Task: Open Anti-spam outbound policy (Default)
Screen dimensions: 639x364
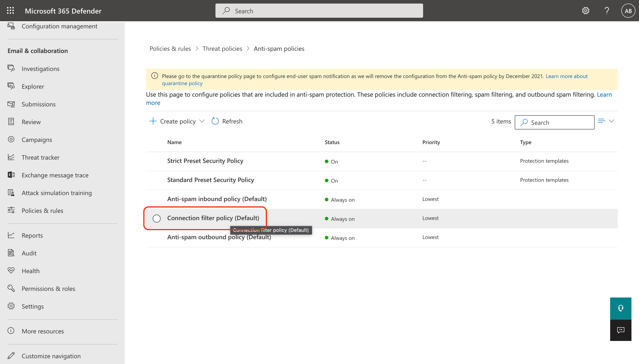Action: (x=219, y=237)
